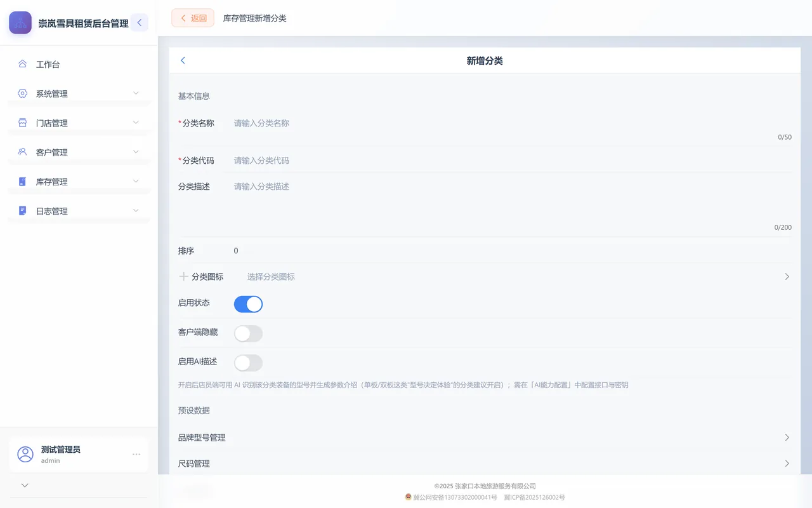Expand the 客户管理 menu chevron
812x508 pixels.
pos(136,152)
